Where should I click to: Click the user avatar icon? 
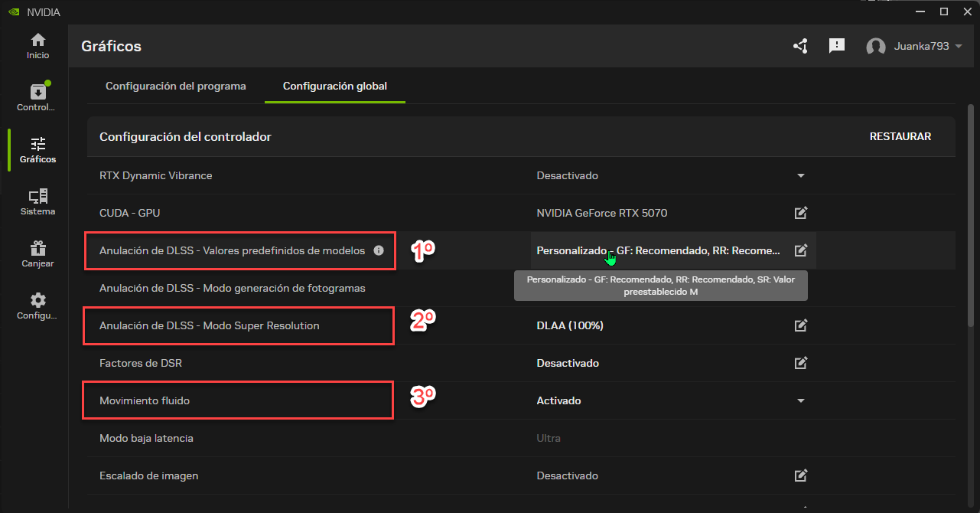(x=876, y=47)
